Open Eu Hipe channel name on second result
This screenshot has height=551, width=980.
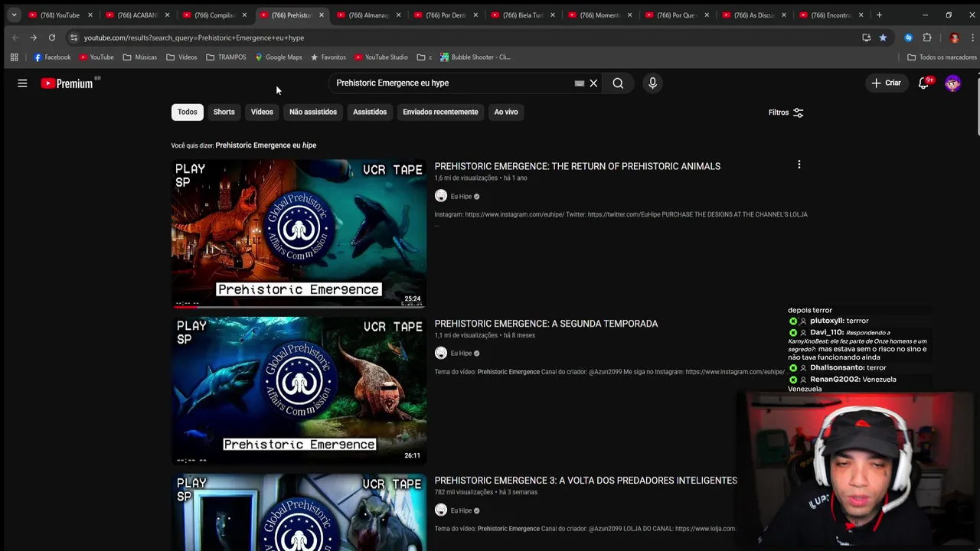461,354
